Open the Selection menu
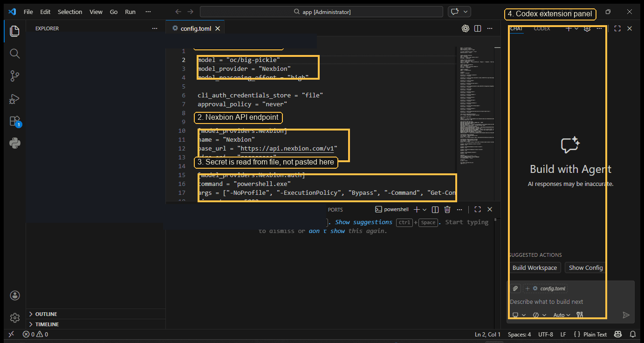This screenshot has width=644, height=343. point(70,12)
